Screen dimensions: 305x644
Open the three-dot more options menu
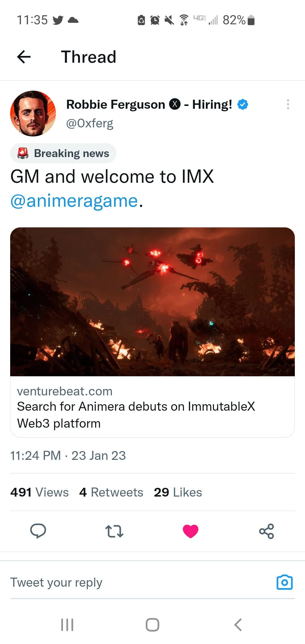click(x=288, y=104)
